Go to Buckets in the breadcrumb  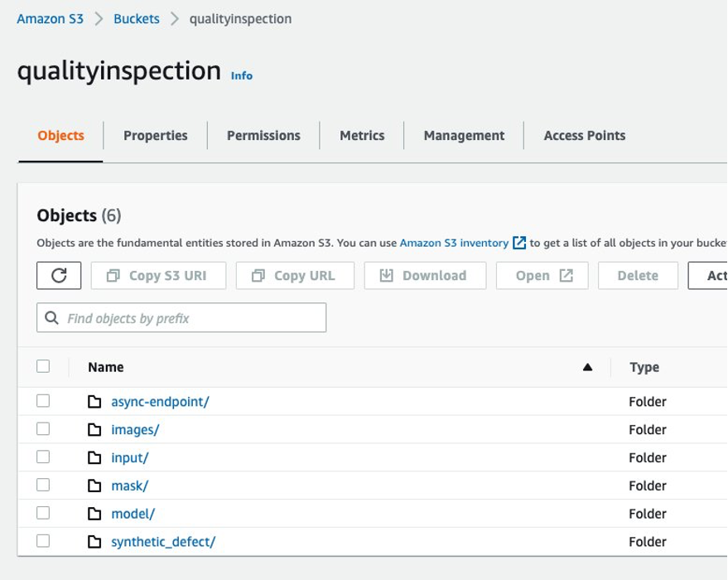(137, 19)
